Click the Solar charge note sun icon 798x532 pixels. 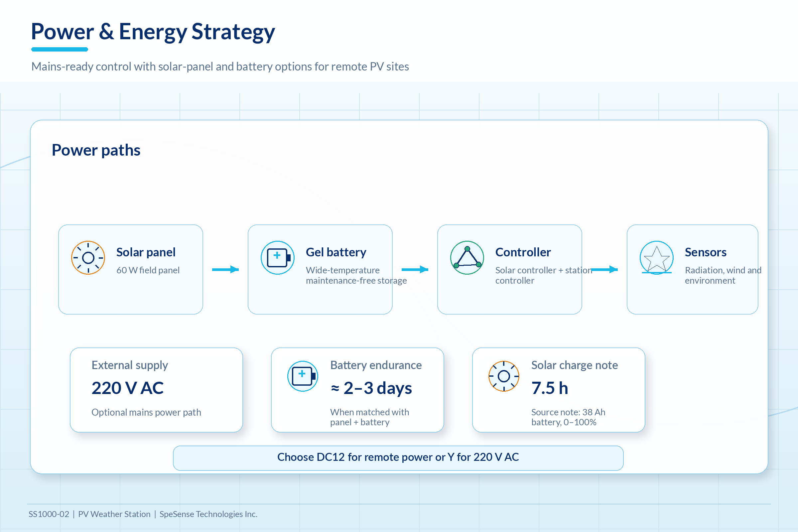coord(504,376)
